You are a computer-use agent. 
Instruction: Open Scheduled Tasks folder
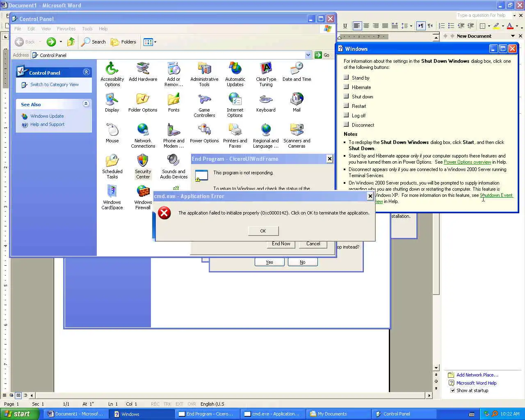point(112,167)
